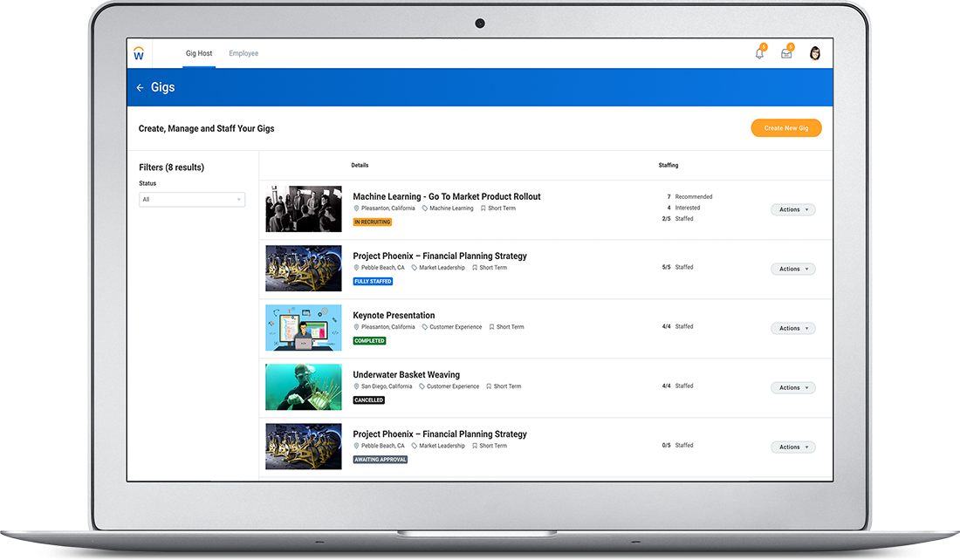Open Actions dropdown for Machine Learning gig

click(x=792, y=209)
